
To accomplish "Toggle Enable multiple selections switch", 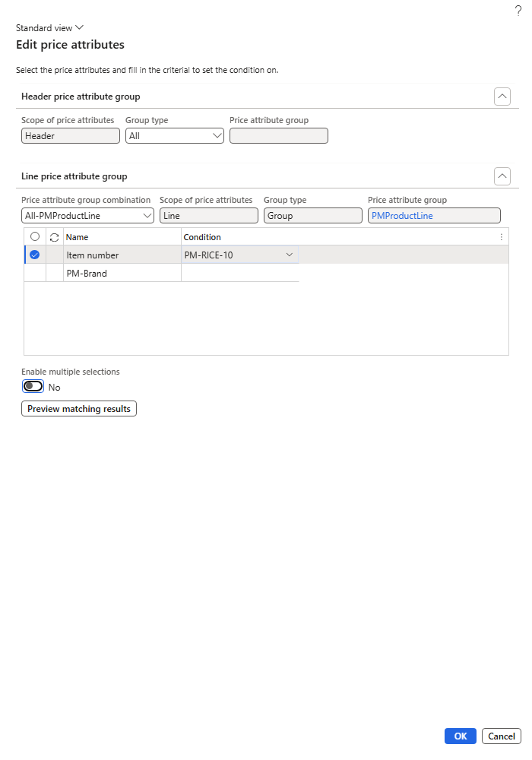I will (33, 386).
